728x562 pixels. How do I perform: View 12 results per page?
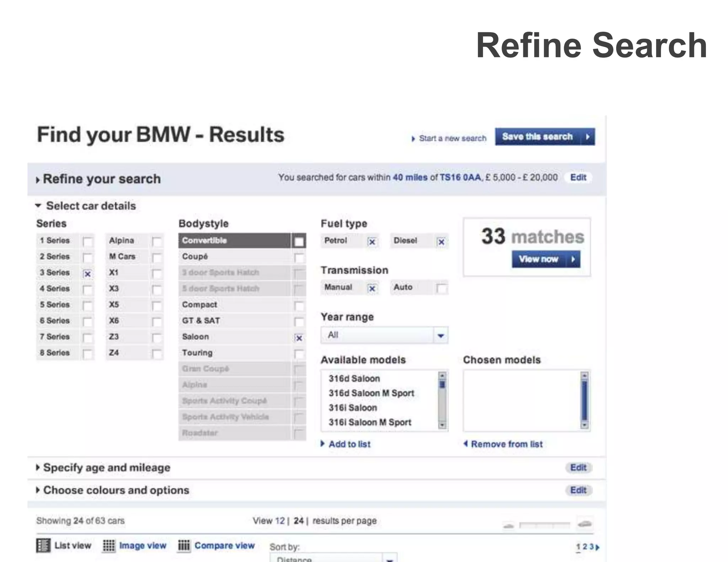(x=280, y=521)
